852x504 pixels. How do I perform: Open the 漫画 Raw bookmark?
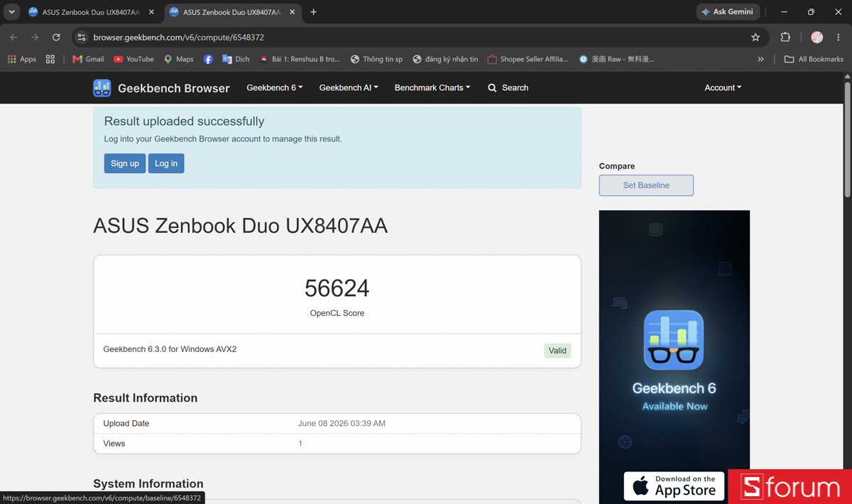click(x=617, y=59)
